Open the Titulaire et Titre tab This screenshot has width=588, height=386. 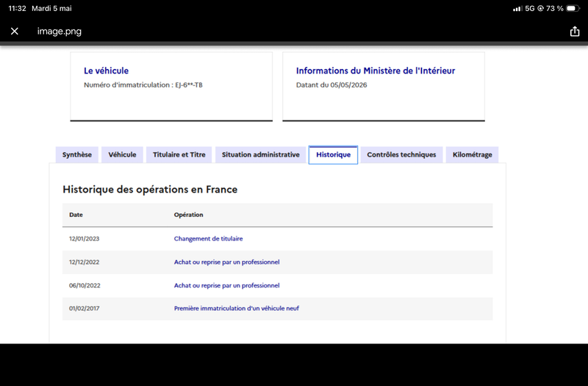pos(179,154)
